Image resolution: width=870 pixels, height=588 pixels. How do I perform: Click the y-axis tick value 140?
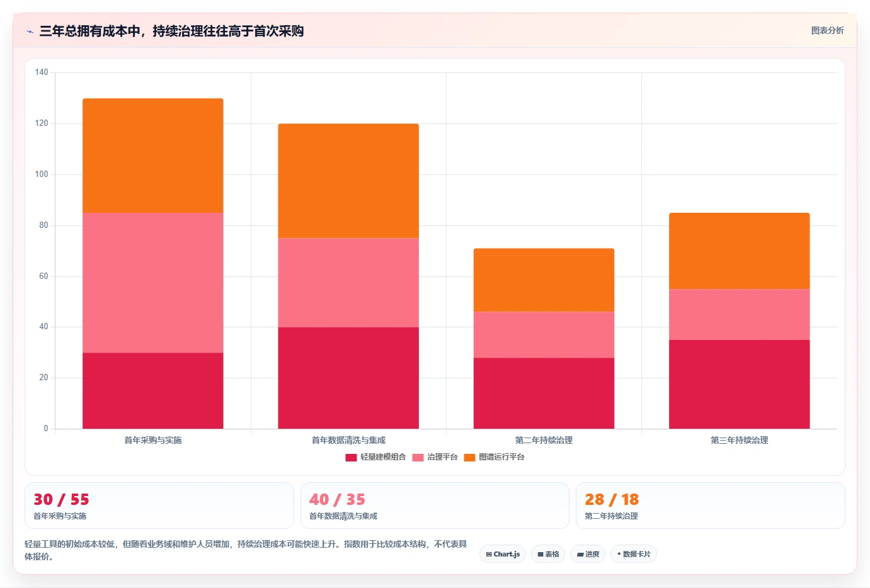[x=42, y=72]
